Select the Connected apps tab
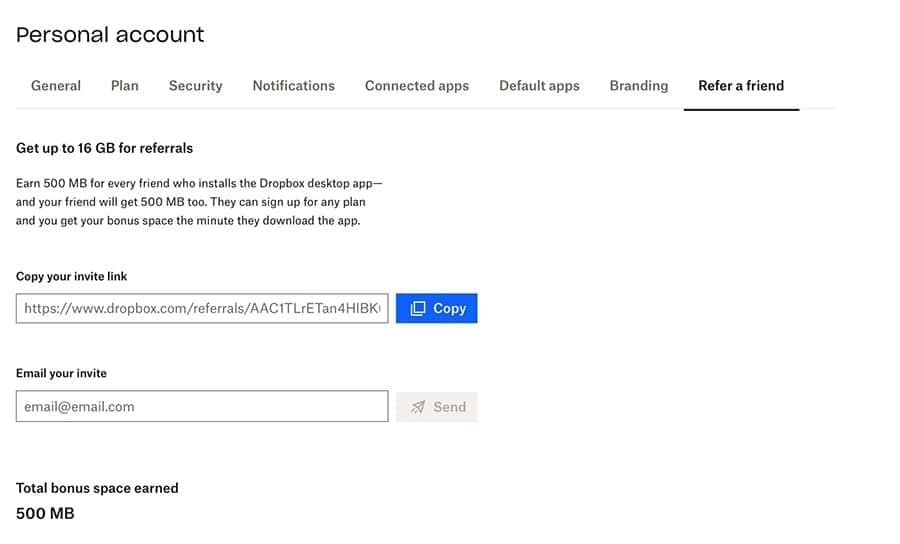Viewport: 900px width, 544px height. click(417, 86)
